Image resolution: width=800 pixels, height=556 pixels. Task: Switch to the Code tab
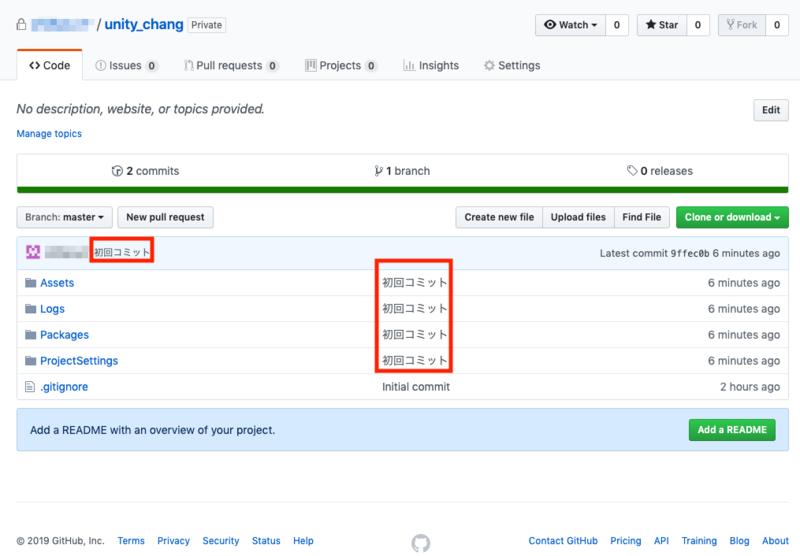pyautogui.click(x=49, y=65)
